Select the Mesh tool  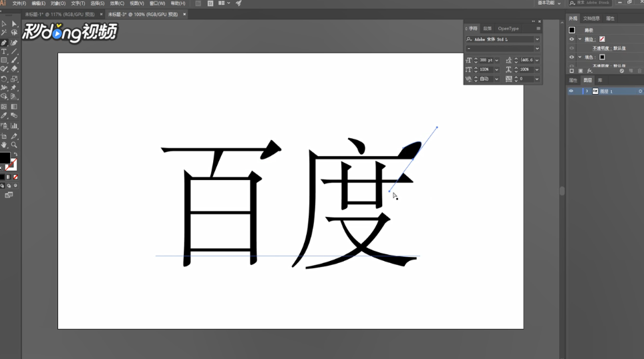tap(4, 107)
